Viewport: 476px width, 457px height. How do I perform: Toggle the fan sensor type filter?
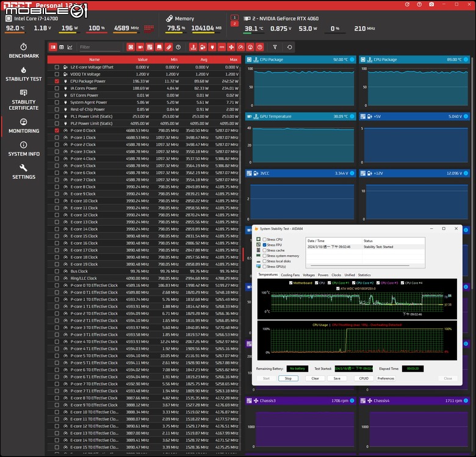pyautogui.click(x=231, y=47)
